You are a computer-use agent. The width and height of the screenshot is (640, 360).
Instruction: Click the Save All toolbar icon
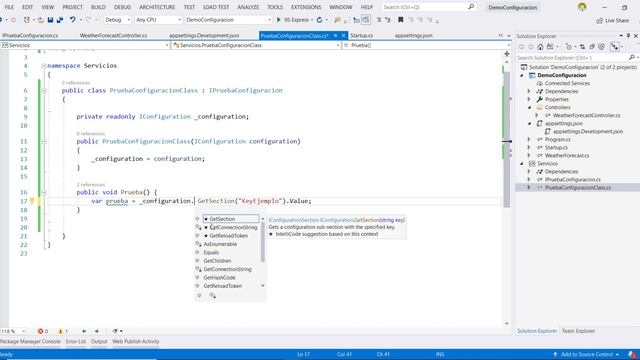[60, 20]
